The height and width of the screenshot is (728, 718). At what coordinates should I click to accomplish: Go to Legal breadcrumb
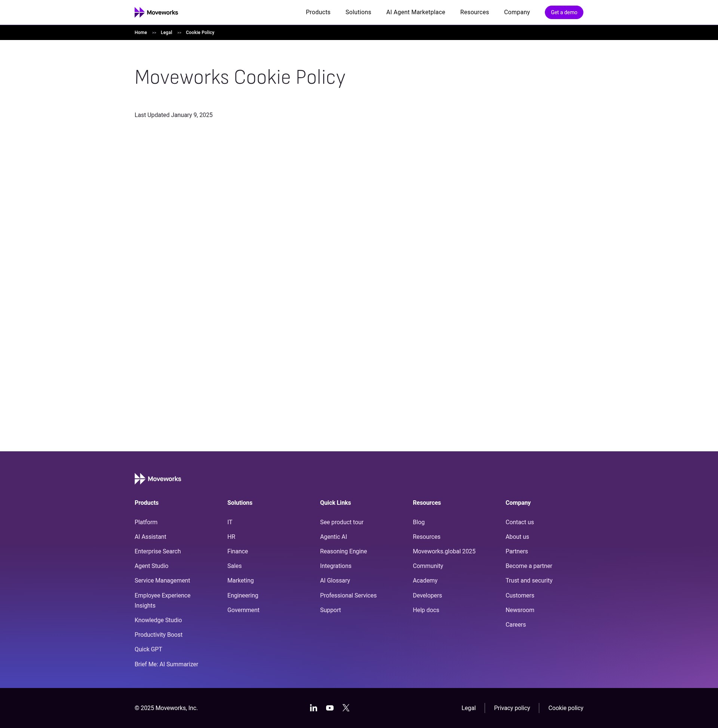pyautogui.click(x=166, y=33)
